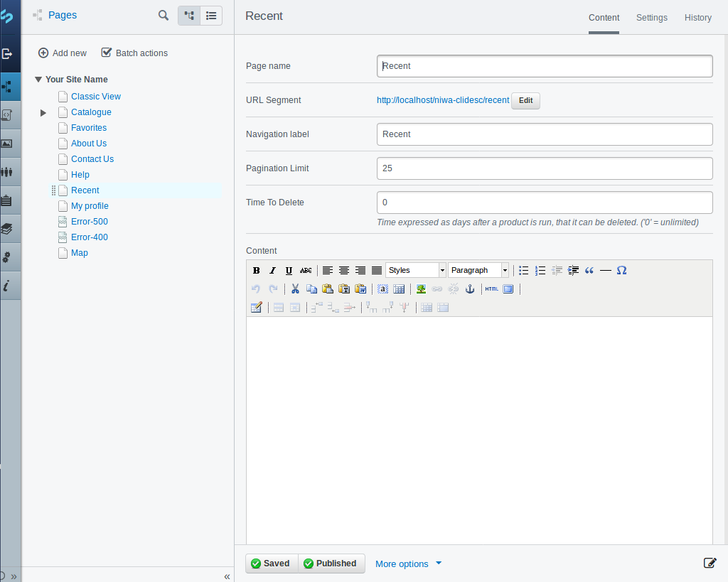Switch to the Settings tab
Image resolution: width=728 pixels, height=582 pixels.
tap(651, 18)
